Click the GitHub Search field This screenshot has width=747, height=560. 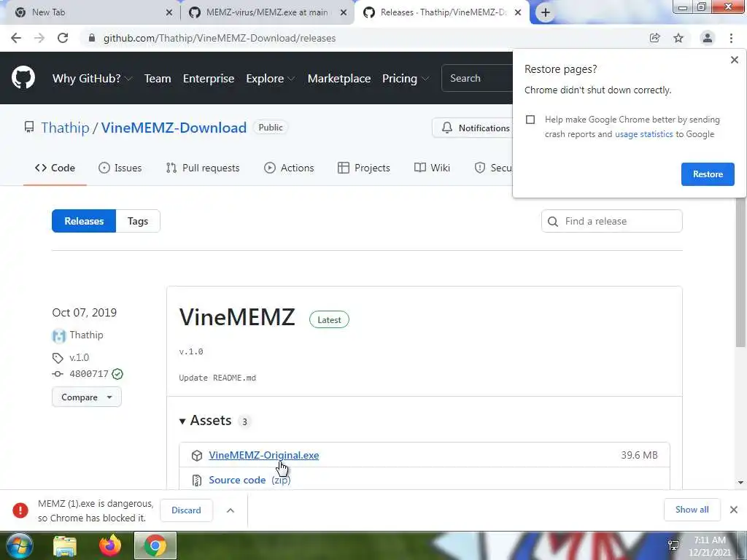477,78
